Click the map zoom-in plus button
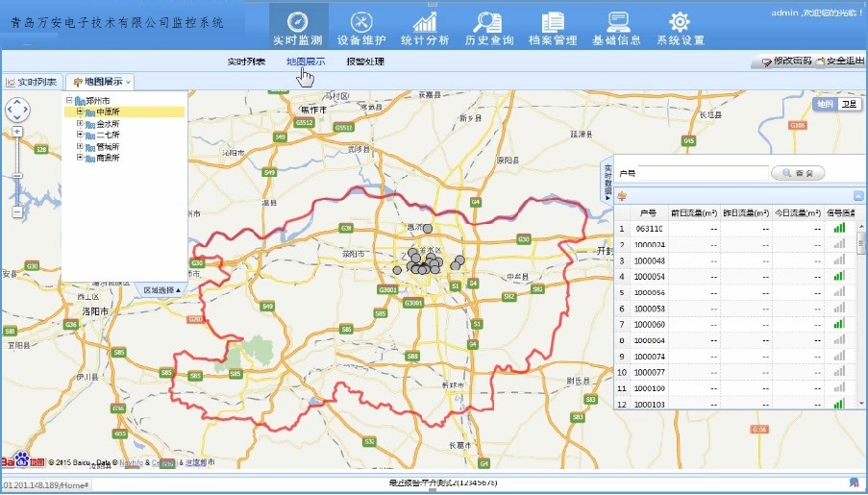The height and width of the screenshot is (495, 868). click(17, 131)
